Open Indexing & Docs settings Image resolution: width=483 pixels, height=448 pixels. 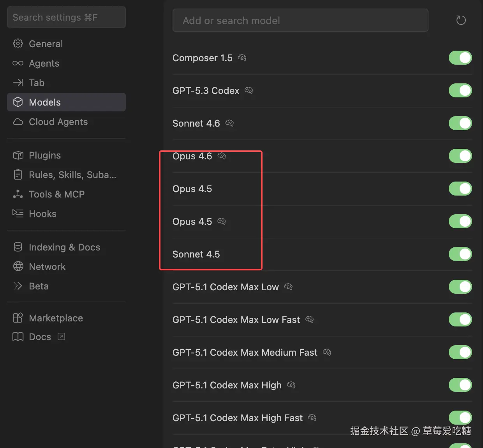[66, 247]
